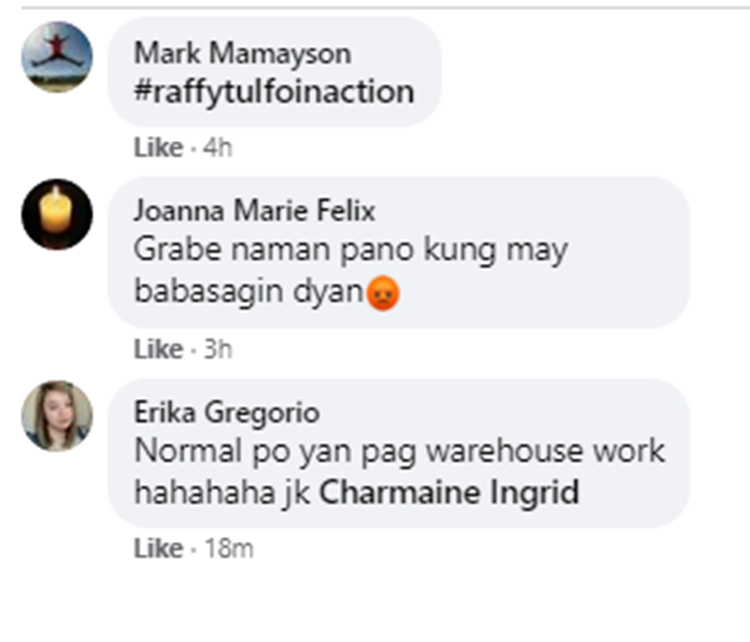Screen dimensions: 750x642
Task: Open the 3h comment timestamp
Action: 218,349
